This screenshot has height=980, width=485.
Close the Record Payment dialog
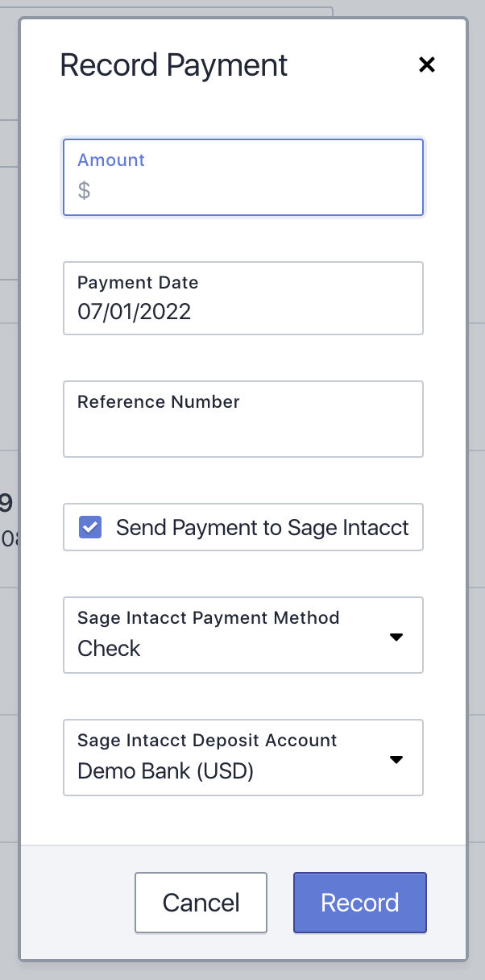coord(427,65)
